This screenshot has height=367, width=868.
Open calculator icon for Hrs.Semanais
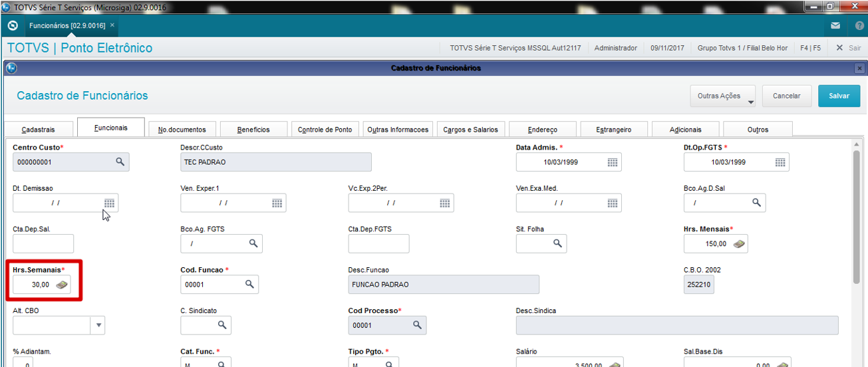[62, 285]
